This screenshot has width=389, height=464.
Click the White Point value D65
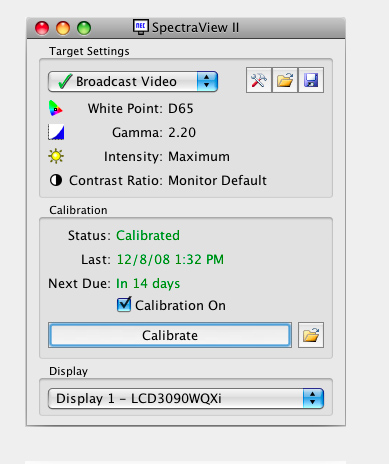181,109
